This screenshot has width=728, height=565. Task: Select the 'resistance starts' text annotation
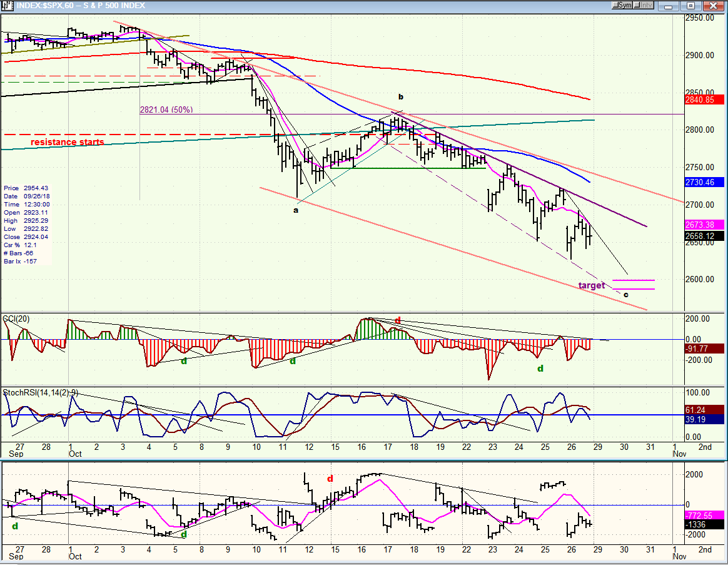pyautogui.click(x=68, y=143)
